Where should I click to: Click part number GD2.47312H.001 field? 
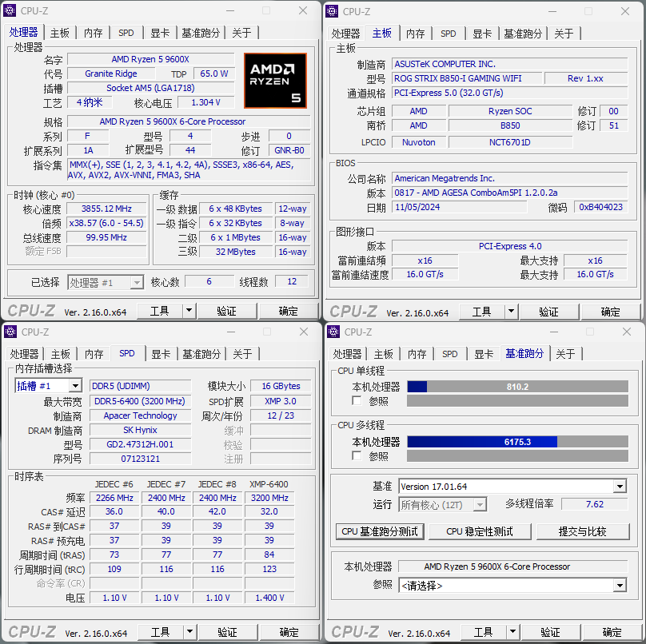(140, 444)
